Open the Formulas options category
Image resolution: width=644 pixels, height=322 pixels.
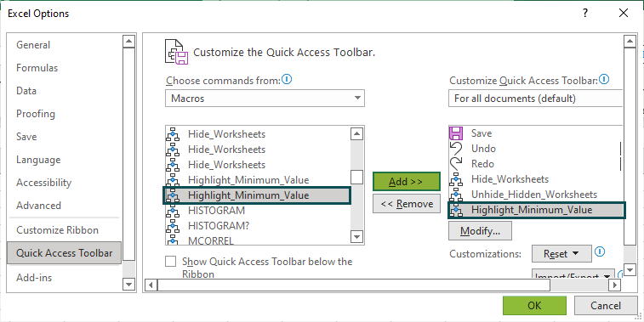[37, 68]
